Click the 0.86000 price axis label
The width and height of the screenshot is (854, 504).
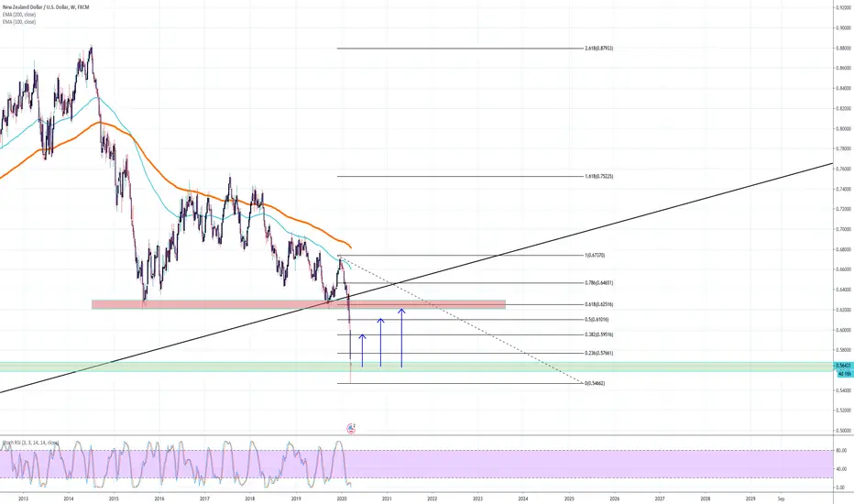pyautogui.click(x=844, y=68)
